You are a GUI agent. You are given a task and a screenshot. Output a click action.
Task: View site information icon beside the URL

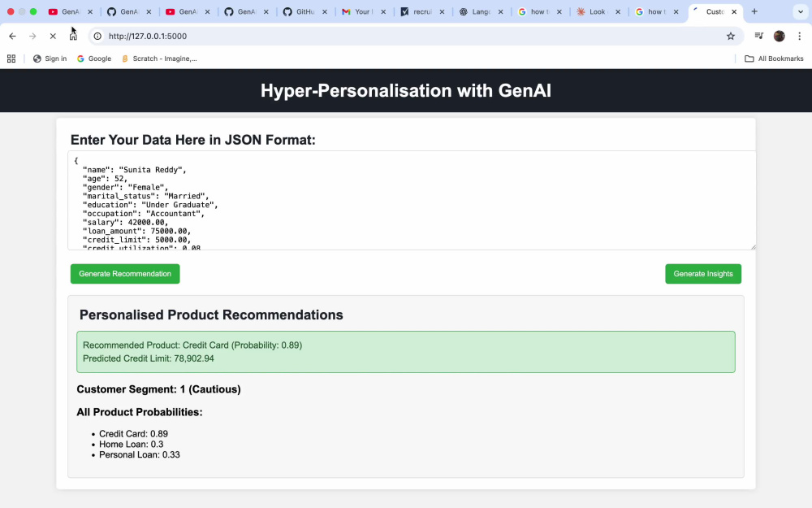pyautogui.click(x=97, y=36)
